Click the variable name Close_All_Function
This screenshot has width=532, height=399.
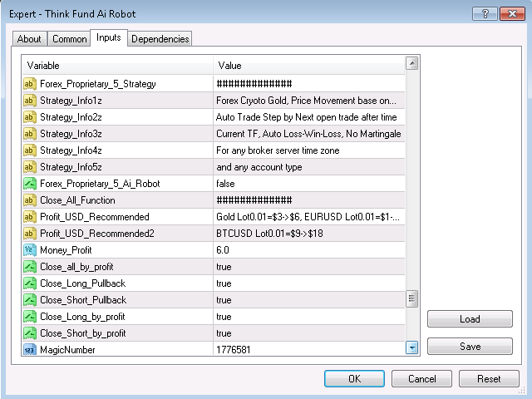coord(77,200)
